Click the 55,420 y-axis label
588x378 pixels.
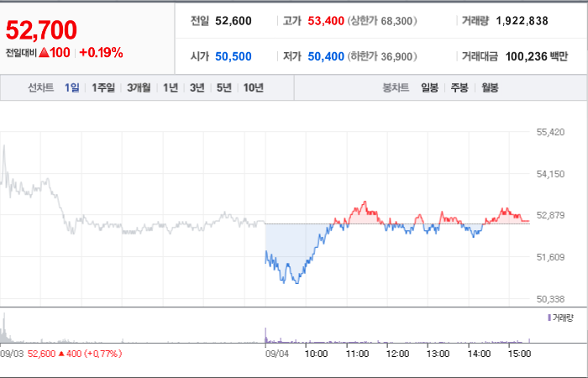(550, 132)
